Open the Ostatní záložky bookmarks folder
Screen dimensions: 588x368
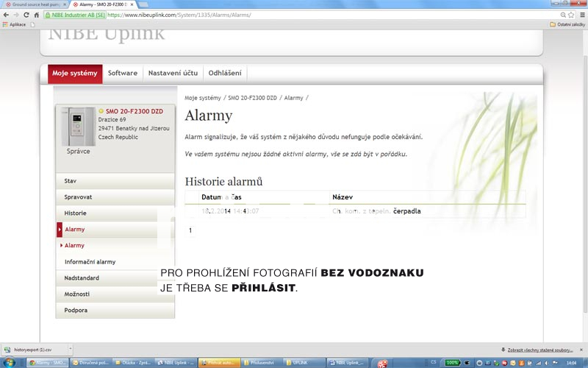(x=567, y=24)
